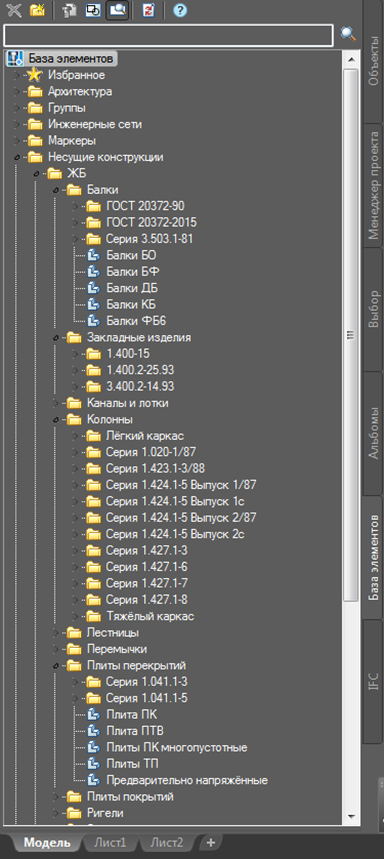Click the fourth toolbar icon with overlapping windows
This screenshot has height=859, width=384.
pos(93,10)
